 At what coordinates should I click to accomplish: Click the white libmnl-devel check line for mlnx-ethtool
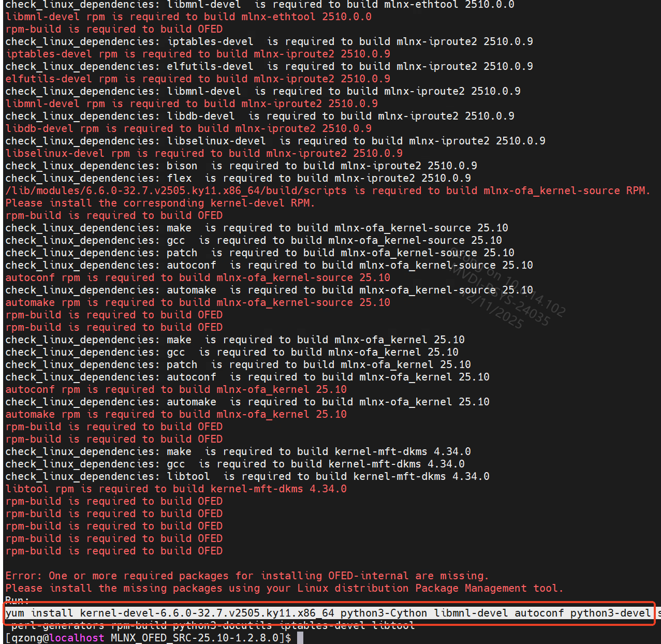click(260, 5)
